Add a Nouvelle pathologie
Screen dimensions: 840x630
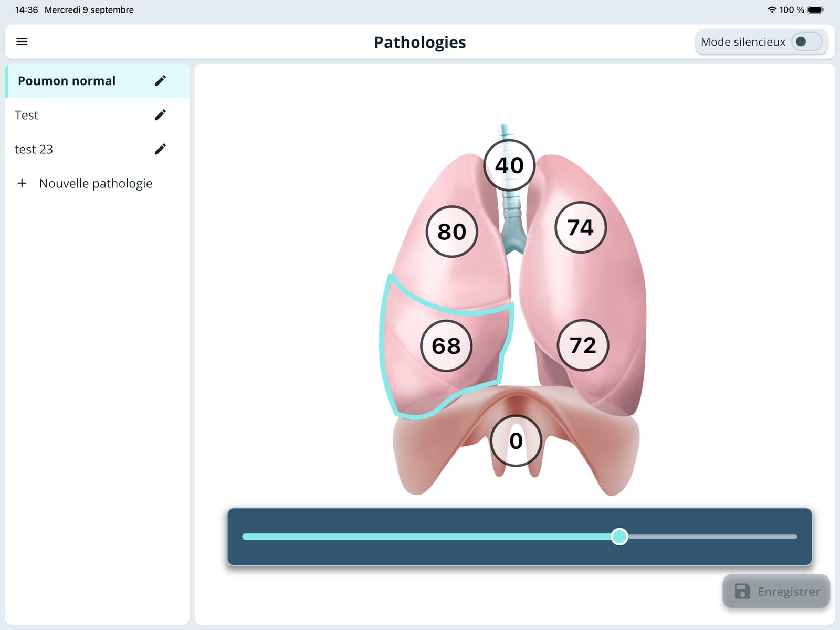97,183
